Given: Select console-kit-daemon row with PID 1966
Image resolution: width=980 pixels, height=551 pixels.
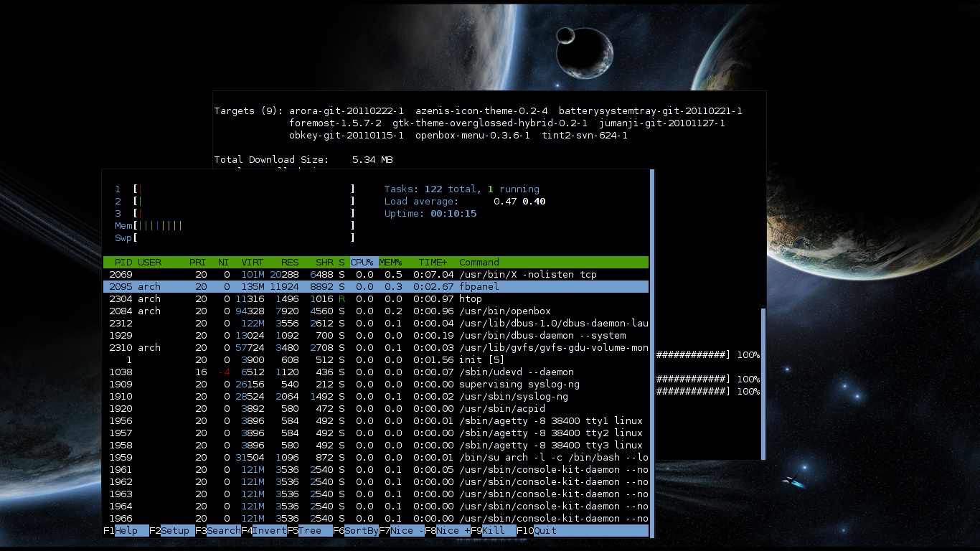Looking at the screenshot, I should (x=376, y=519).
